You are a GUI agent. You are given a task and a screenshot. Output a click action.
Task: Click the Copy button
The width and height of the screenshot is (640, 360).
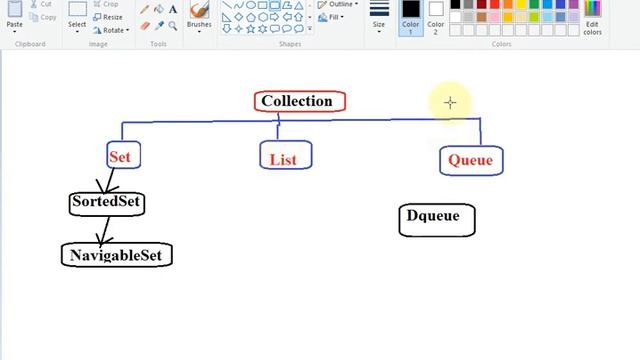pyautogui.click(x=43, y=17)
